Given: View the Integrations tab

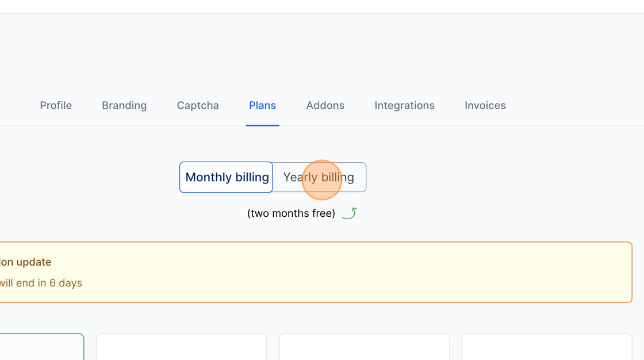Looking at the screenshot, I should click(x=404, y=105).
